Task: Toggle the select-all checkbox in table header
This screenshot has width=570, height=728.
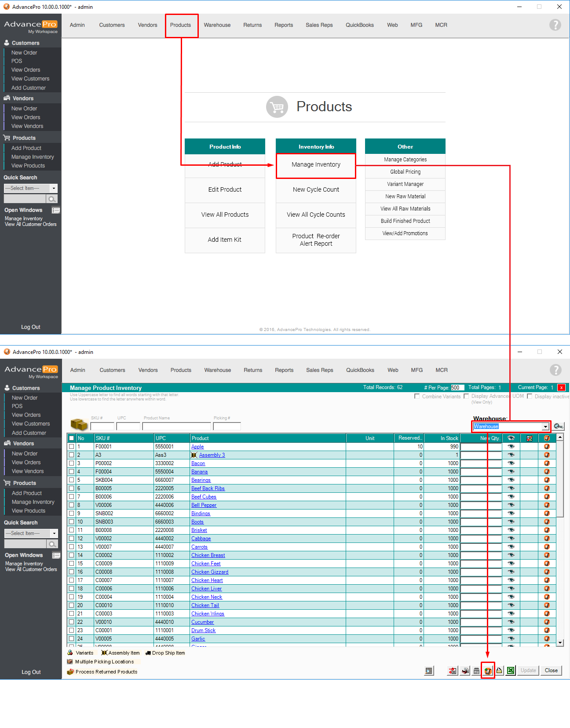Action: [x=71, y=438]
